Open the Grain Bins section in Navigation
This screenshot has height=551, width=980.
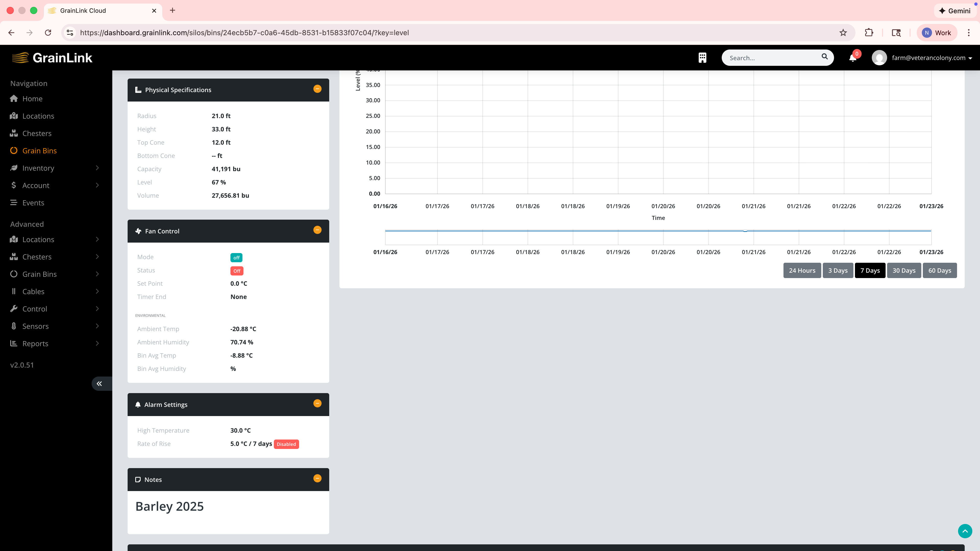(x=40, y=151)
